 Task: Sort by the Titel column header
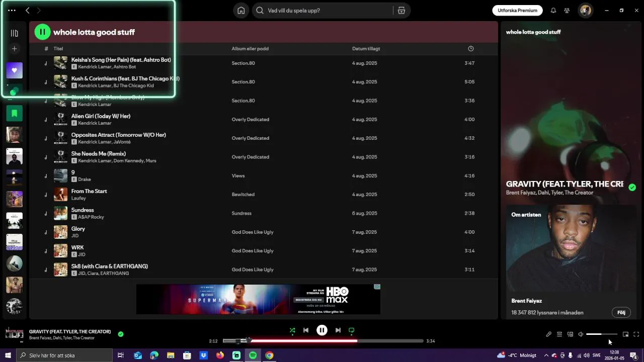(x=58, y=49)
